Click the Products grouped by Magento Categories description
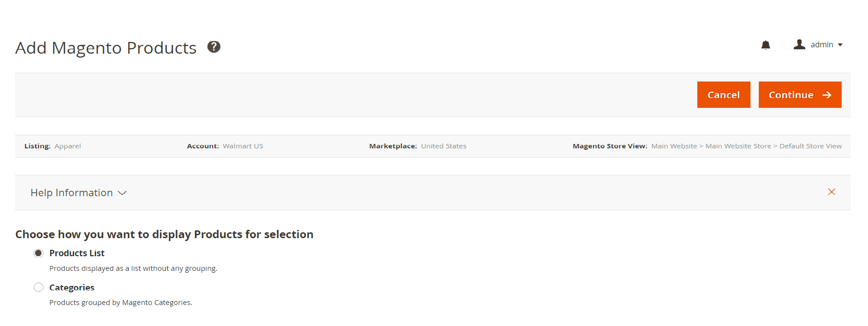868x326 pixels. coord(120,303)
